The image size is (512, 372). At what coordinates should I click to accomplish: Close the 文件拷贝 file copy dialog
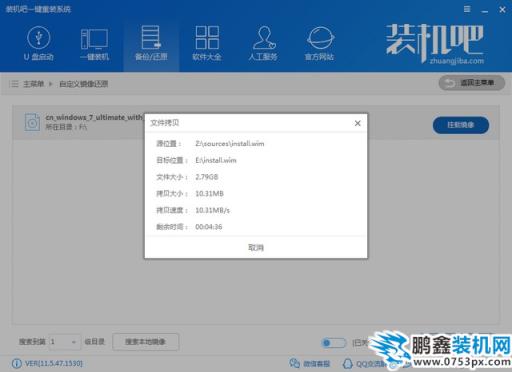point(358,123)
